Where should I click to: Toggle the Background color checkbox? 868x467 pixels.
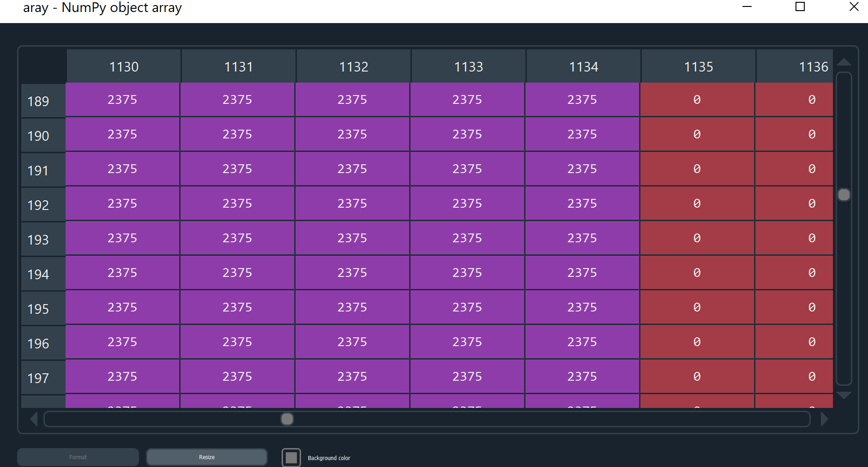click(291, 457)
